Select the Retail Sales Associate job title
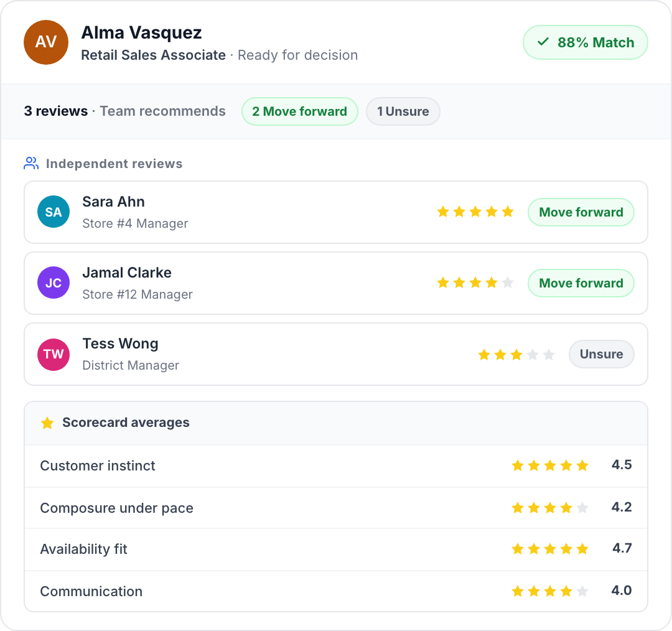The image size is (672, 631). click(153, 55)
